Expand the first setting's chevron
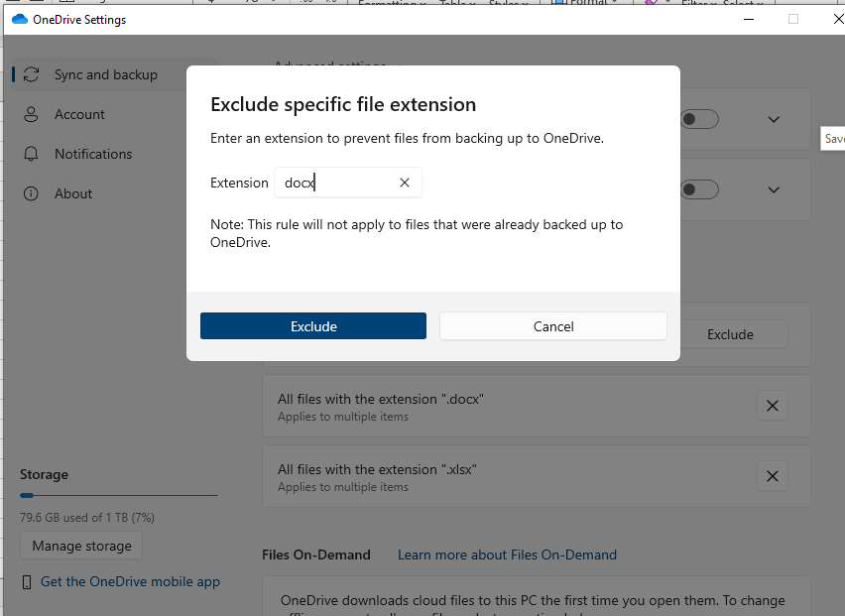The height and width of the screenshot is (616, 845). click(x=774, y=119)
